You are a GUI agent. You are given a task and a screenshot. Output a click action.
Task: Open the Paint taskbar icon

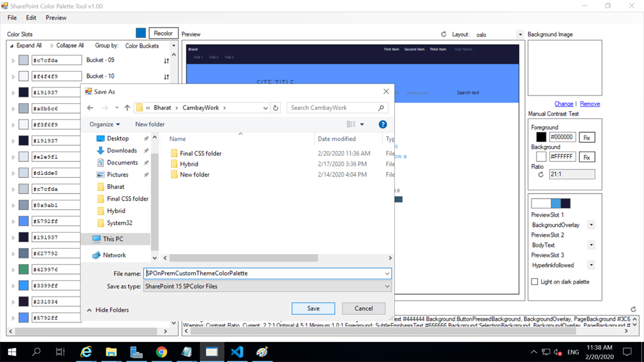(262, 352)
